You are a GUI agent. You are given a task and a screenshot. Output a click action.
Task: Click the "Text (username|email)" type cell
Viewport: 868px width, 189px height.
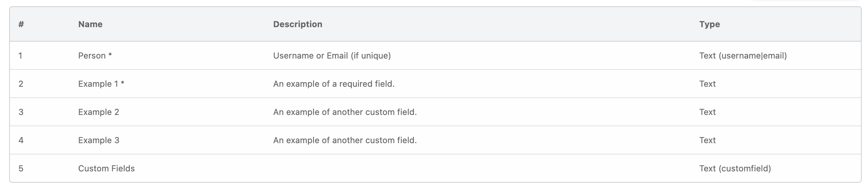point(743,56)
